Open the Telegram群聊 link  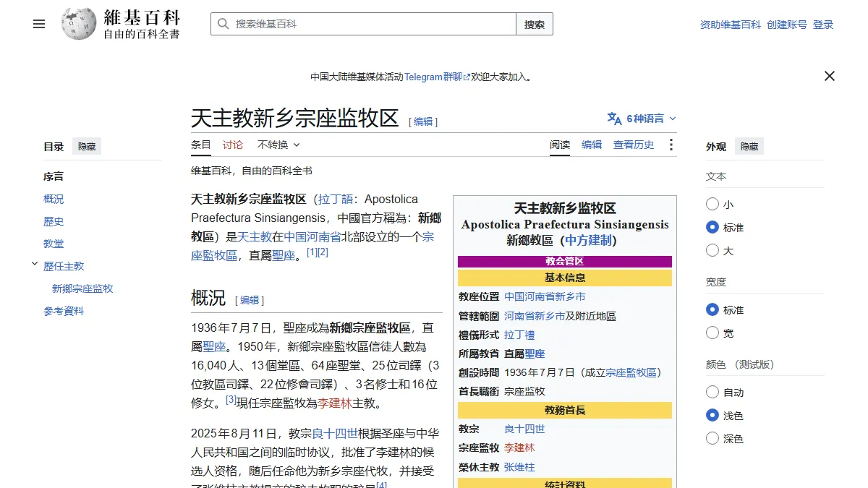[x=433, y=77]
